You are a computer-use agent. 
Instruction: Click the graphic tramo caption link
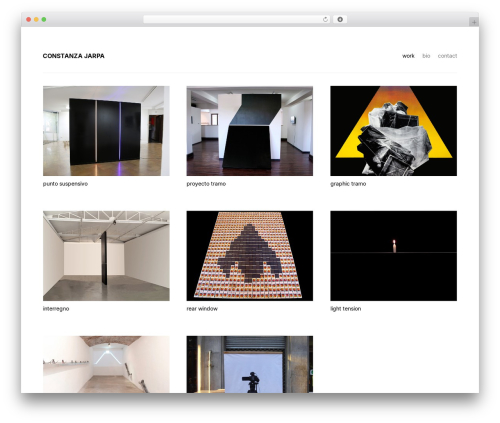348,184
